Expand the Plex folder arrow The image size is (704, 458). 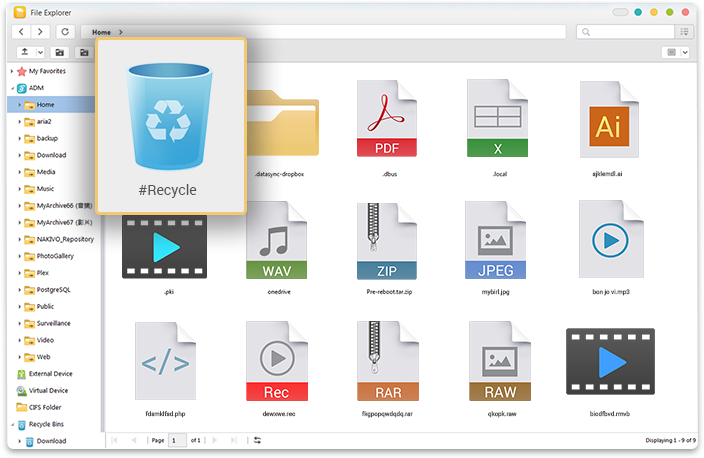[x=19, y=273]
